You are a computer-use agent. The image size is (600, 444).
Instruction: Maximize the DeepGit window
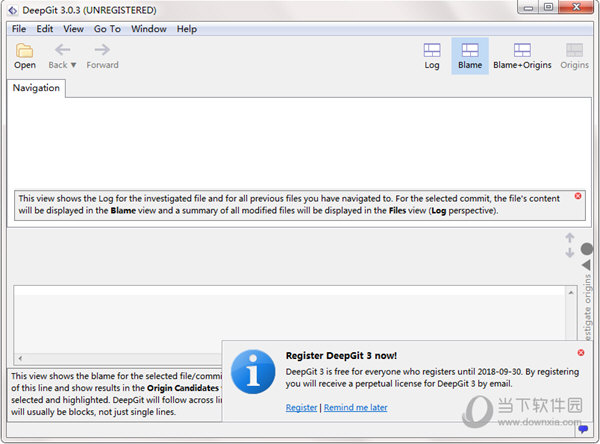pyautogui.click(x=548, y=7)
